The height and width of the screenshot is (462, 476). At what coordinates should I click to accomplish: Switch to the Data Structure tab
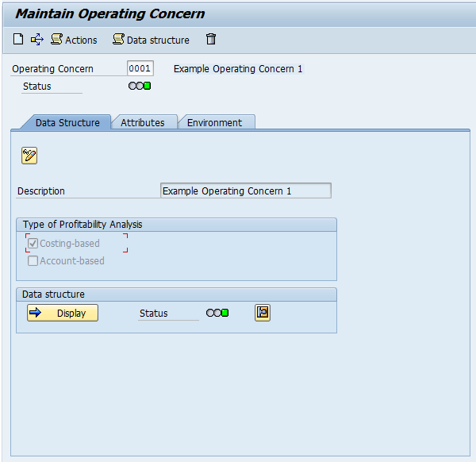67,122
